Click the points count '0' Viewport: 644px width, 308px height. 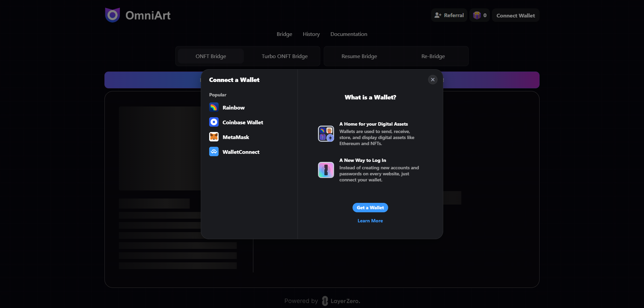485,15
